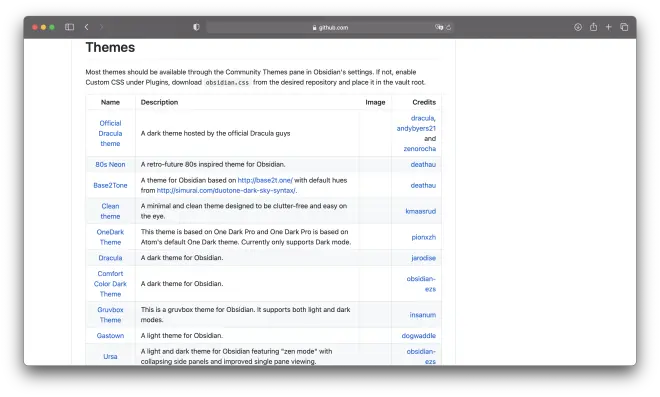Open the 80s Neon theme link
Image resolution: width=660 pixels, height=397 pixels.
110,165
